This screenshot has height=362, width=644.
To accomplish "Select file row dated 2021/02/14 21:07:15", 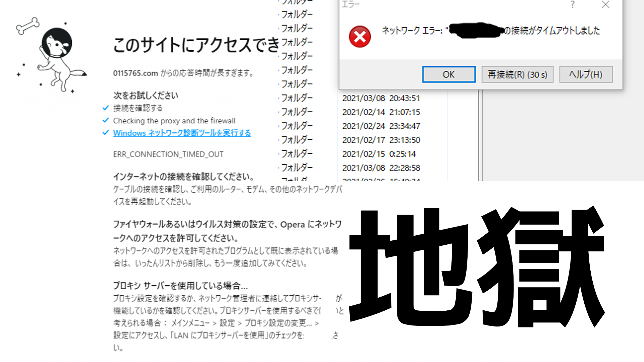I will click(381, 112).
